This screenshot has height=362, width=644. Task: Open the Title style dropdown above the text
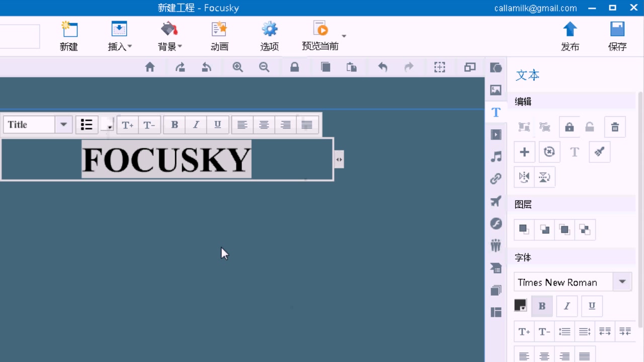[x=63, y=124]
